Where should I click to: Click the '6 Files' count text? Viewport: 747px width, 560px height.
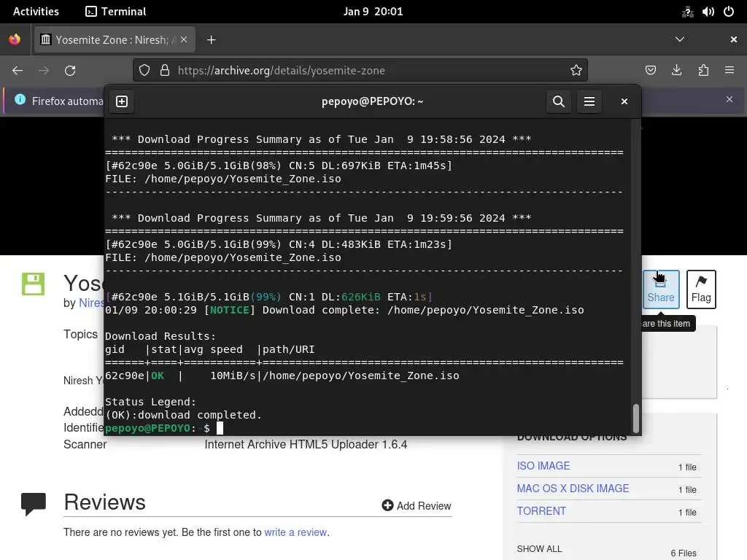[684, 553]
